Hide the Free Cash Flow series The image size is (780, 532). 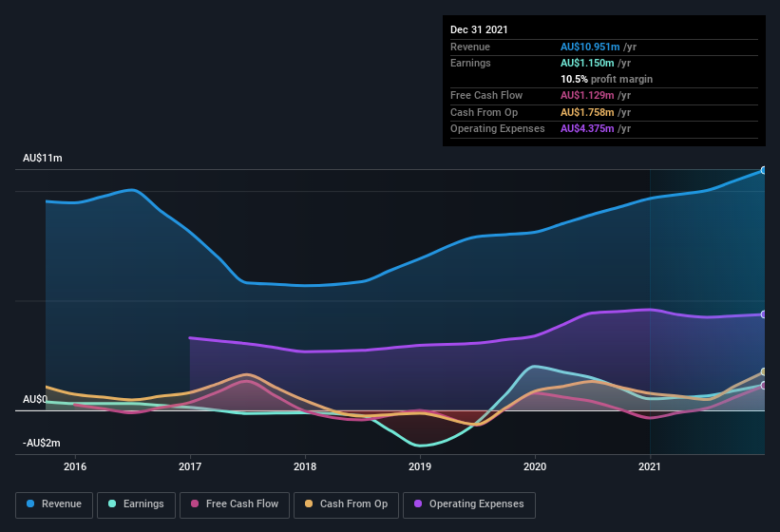click(x=234, y=503)
